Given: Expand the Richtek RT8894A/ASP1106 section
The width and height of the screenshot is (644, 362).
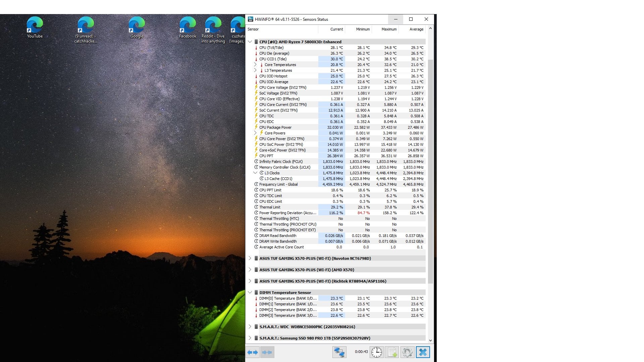Looking at the screenshot, I should pyautogui.click(x=250, y=281).
